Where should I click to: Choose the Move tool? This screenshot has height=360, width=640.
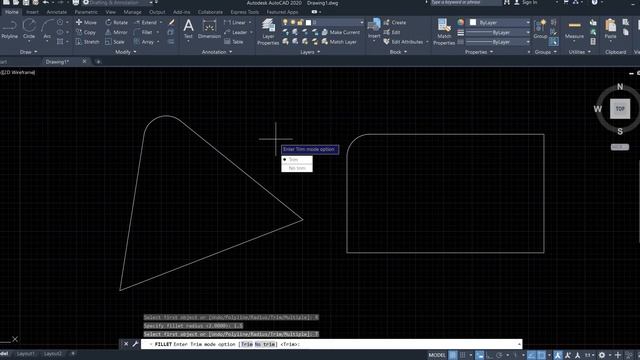click(86, 22)
